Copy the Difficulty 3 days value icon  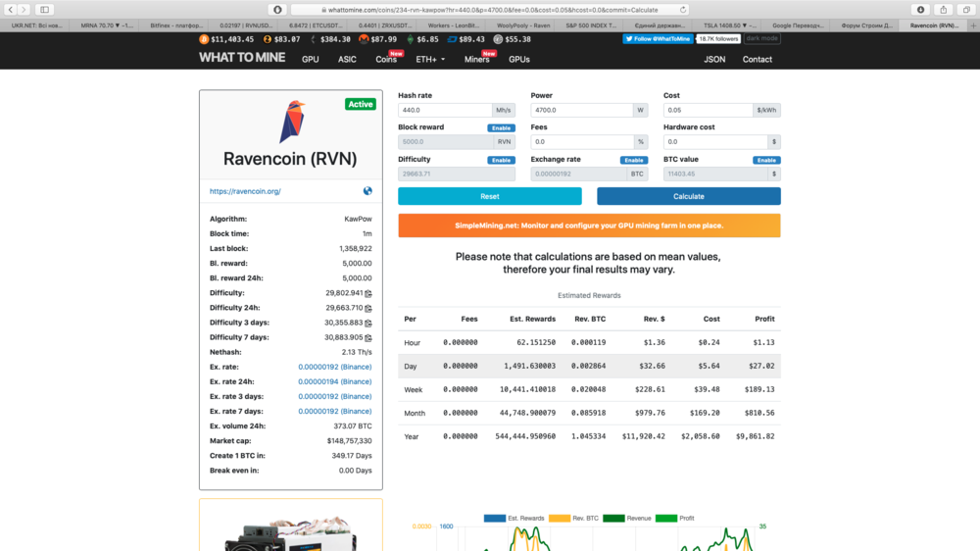pos(368,323)
